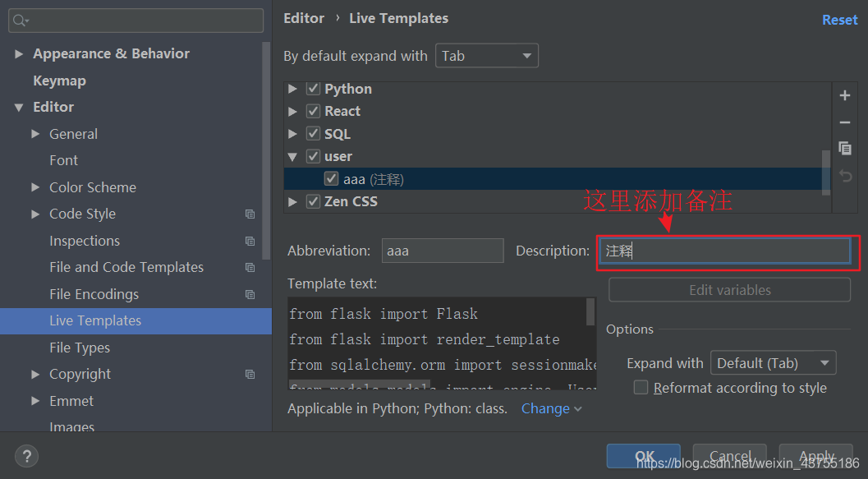The image size is (868, 479).
Task: Open Keymap settings page
Action: (59, 81)
